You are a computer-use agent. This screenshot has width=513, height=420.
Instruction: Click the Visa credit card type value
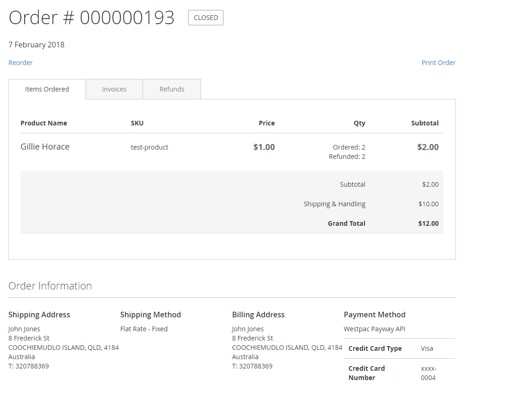click(x=427, y=348)
